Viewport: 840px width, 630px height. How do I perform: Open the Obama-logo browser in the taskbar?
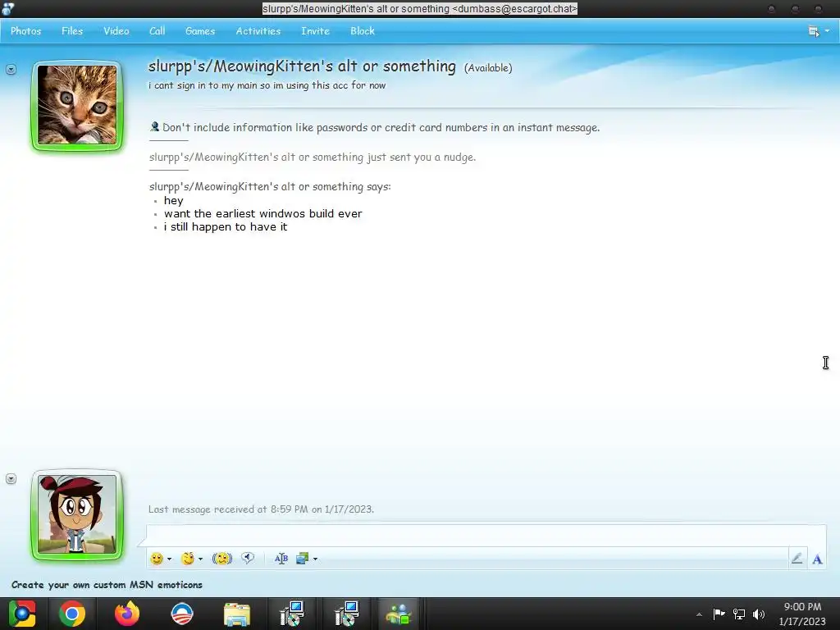tap(181, 614)
